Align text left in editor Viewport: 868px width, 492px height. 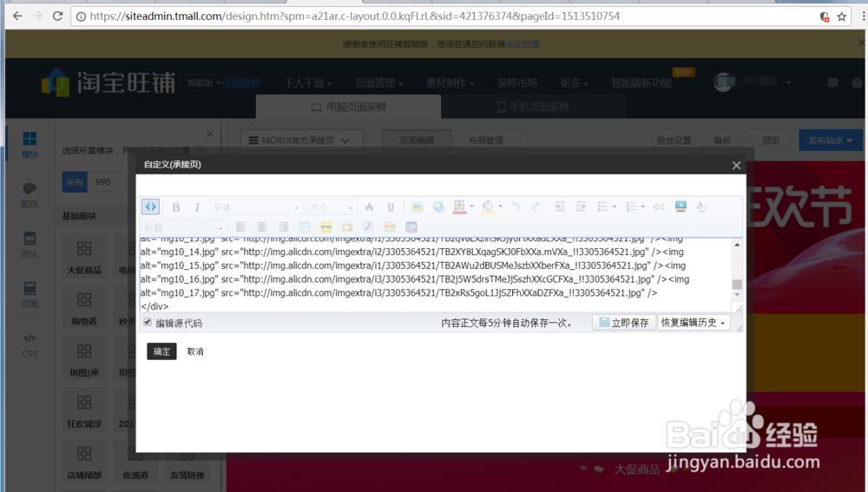240,226
